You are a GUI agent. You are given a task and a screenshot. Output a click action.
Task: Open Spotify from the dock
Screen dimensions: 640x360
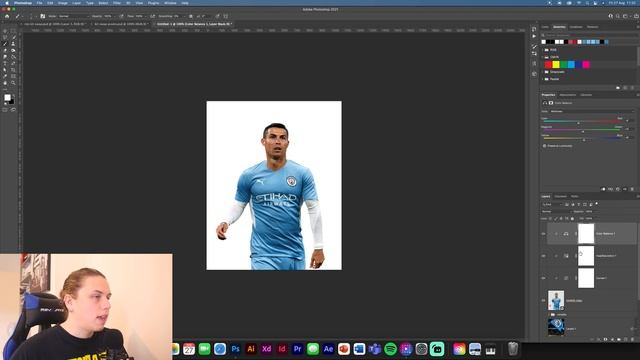click(390, 349)
